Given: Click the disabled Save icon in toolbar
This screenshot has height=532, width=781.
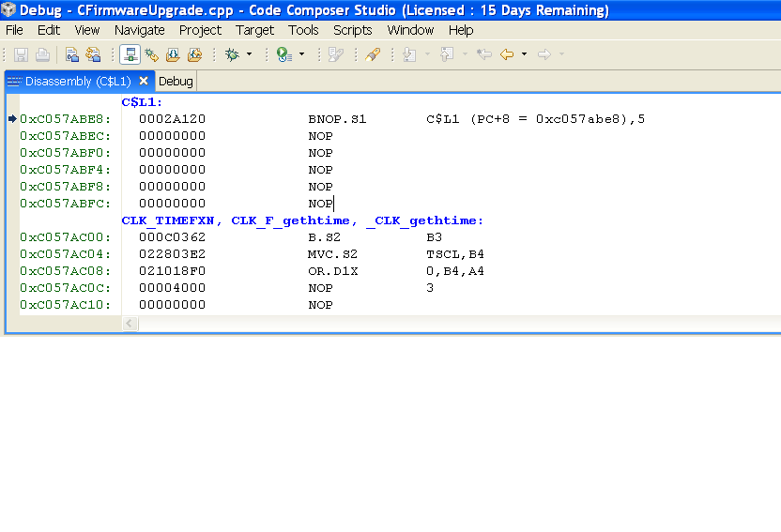Looking at the screenshot, I should [x=21, y=54].
